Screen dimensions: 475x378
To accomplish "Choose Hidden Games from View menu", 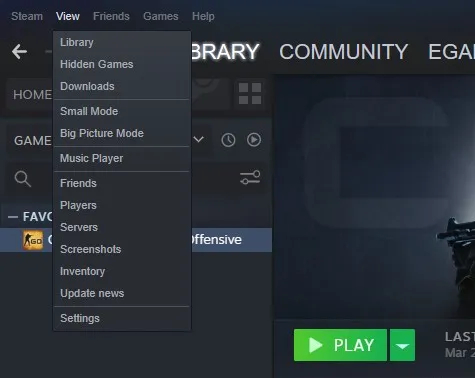I will 122,64.
